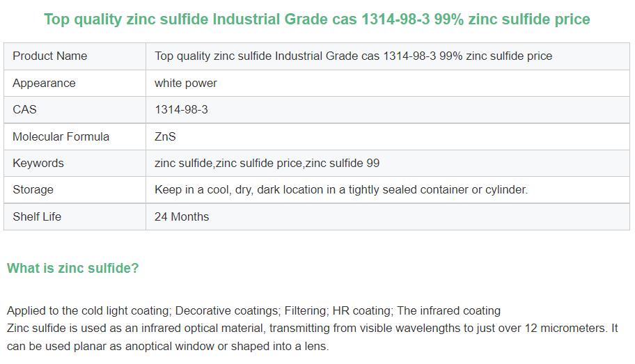Screen dimensions: 635x364
Task: Select the Molecular Formula label
Action: pos(61,136)
